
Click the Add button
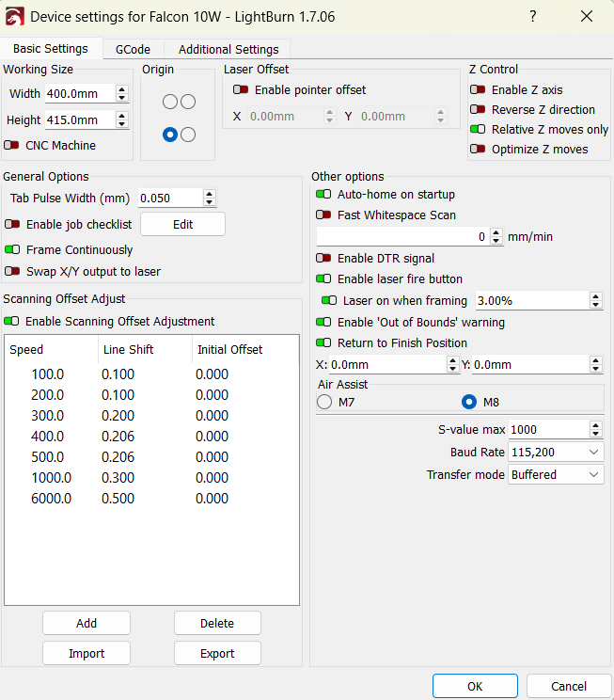coord(87,623)
